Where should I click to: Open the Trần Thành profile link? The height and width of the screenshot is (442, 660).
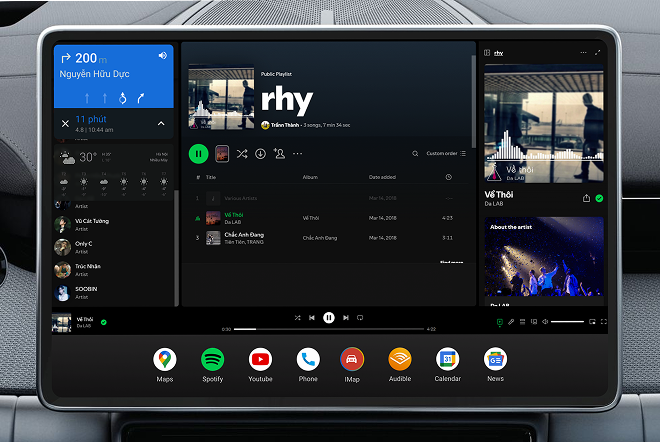point(286,125)
